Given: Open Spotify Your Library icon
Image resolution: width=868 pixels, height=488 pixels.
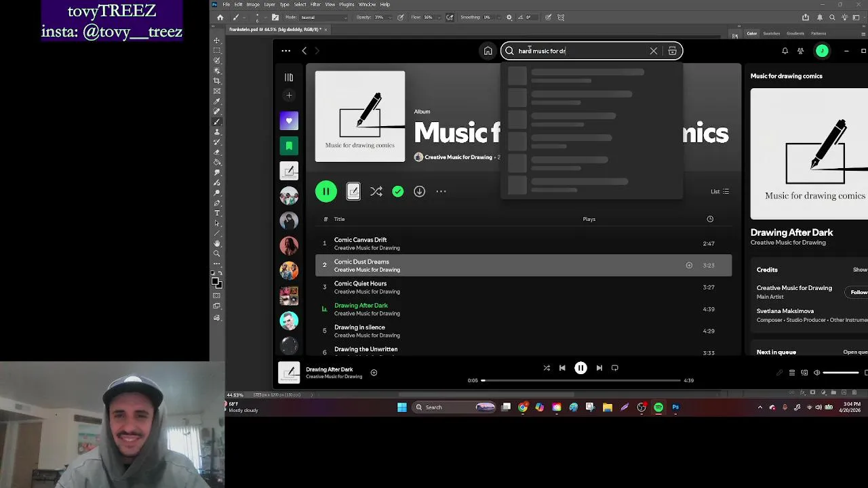Looking at the screenshot, I should coord(289,77).
